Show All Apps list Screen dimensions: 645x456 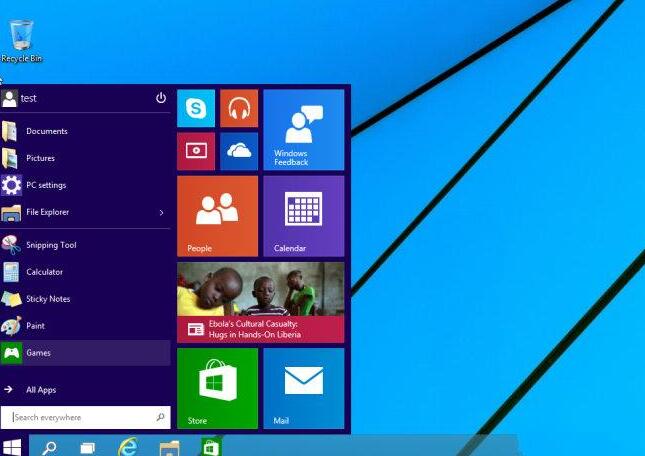(x=85, y=390)
